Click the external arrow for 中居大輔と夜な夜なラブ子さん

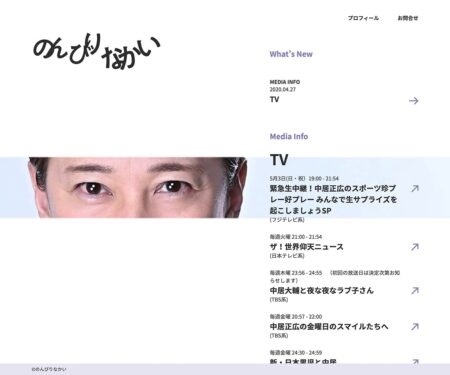[x=415, y=290]
